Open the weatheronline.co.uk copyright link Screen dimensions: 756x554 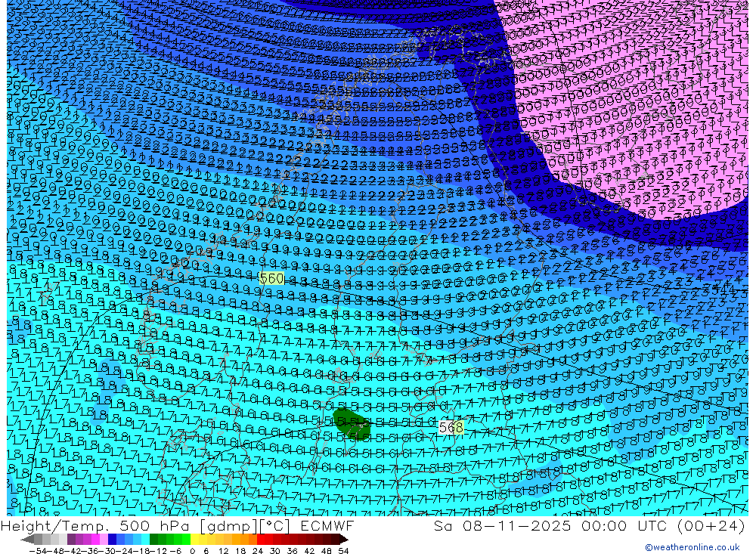coord(692,547)
